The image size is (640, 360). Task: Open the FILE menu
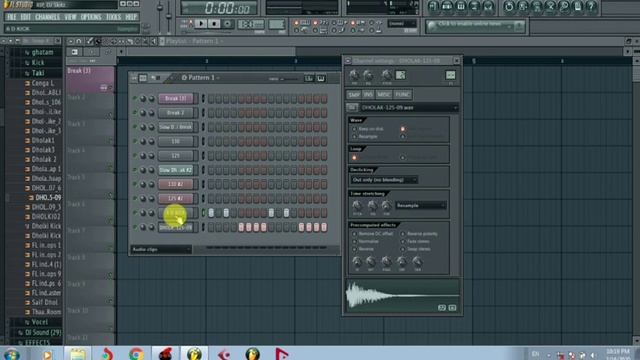pos(11,17)
